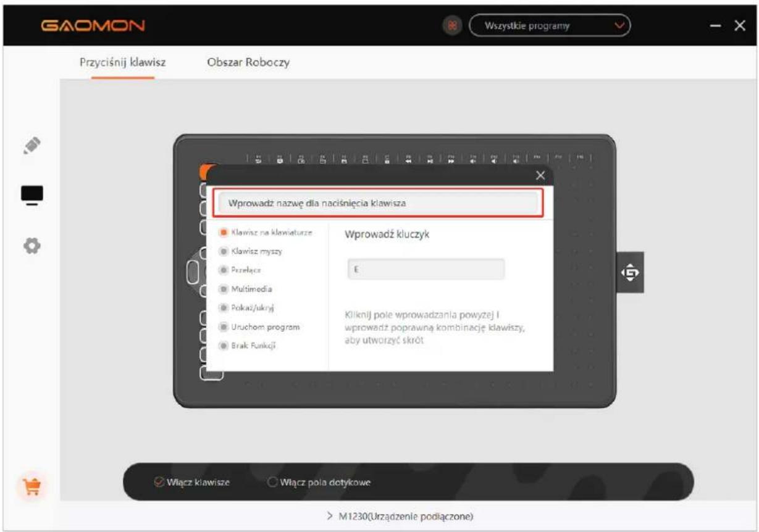759x532 pixels.
Task: Choose the Uruchom program option
Action: point(260,326)
